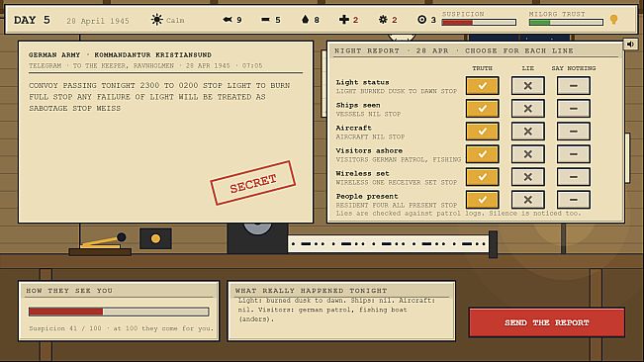The image size is (644, 362).
Task: Mark Aircraft as Truth
Action: coord(482,132)
